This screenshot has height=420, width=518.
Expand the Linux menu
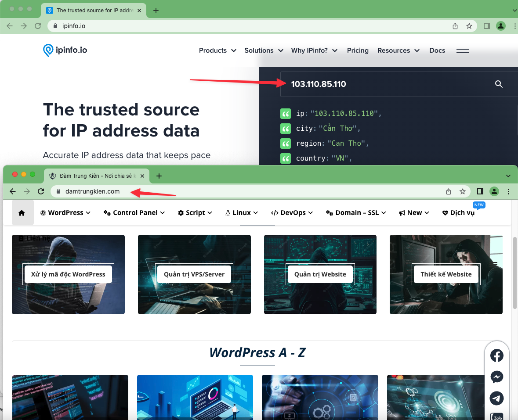click(242, 213)
